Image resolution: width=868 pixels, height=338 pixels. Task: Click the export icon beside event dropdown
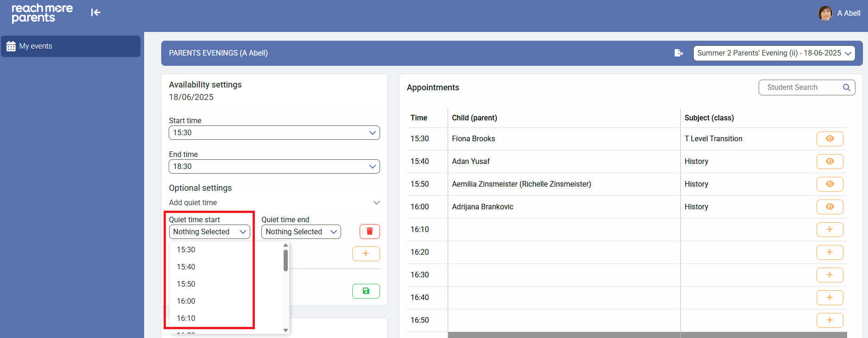pos(678,53)
